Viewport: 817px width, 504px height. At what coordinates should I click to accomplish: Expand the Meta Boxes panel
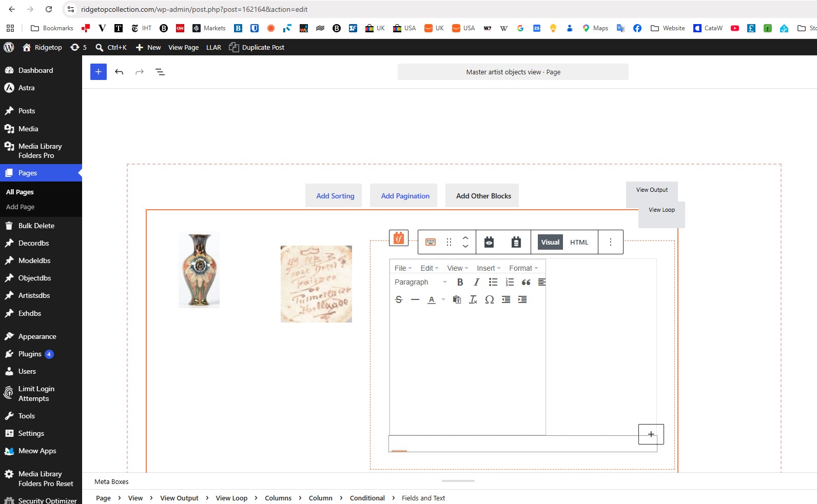(x=111, y=481)
